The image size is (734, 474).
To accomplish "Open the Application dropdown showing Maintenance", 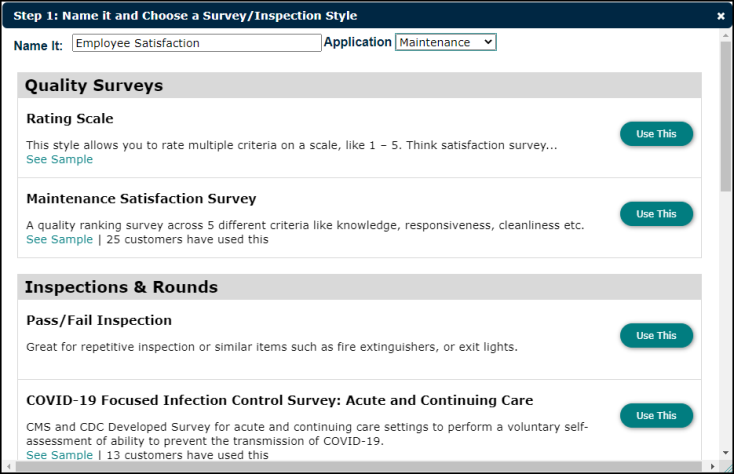I will (446, 42).
